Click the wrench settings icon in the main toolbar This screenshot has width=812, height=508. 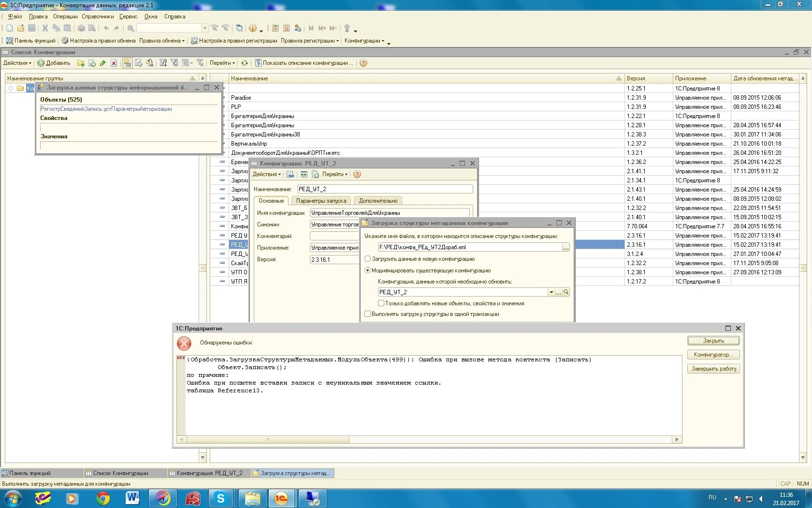[347, 28]
